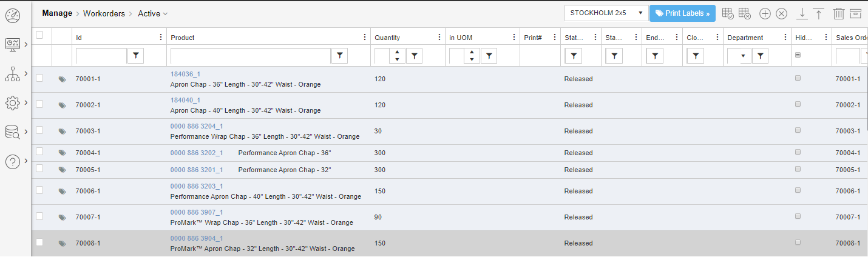The height and width of the screenshot is (257, 868).
Task: Open the database search sidebar icon
Action: coord(12,132)
